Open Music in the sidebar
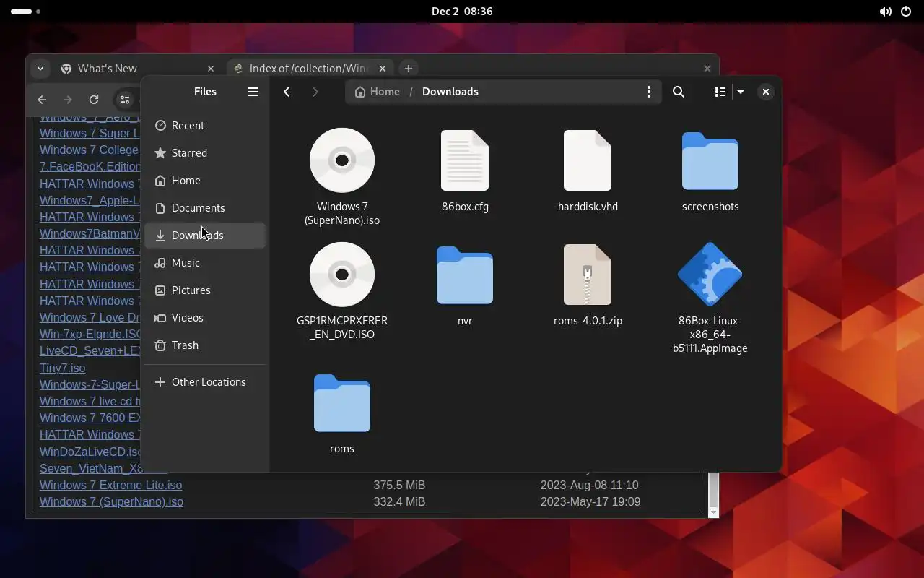This screenshot has width=924, height=578. [x=205, y=263]
